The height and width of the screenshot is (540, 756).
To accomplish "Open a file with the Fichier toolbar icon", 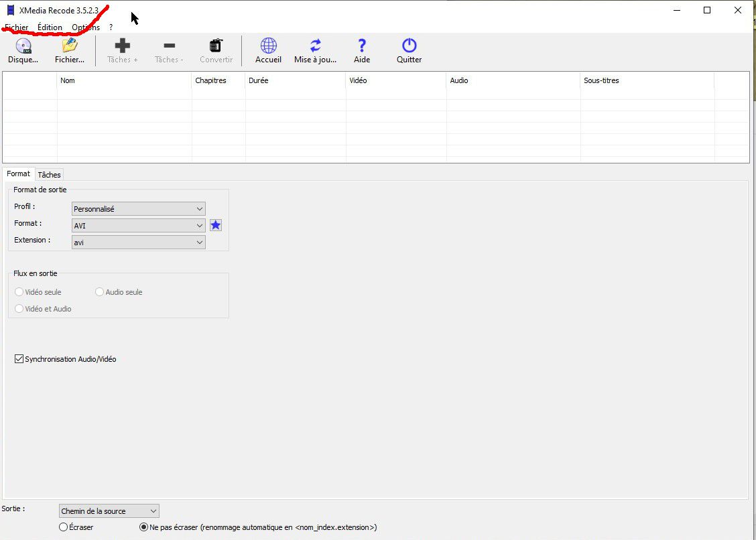I will click(x=70, y=46).
